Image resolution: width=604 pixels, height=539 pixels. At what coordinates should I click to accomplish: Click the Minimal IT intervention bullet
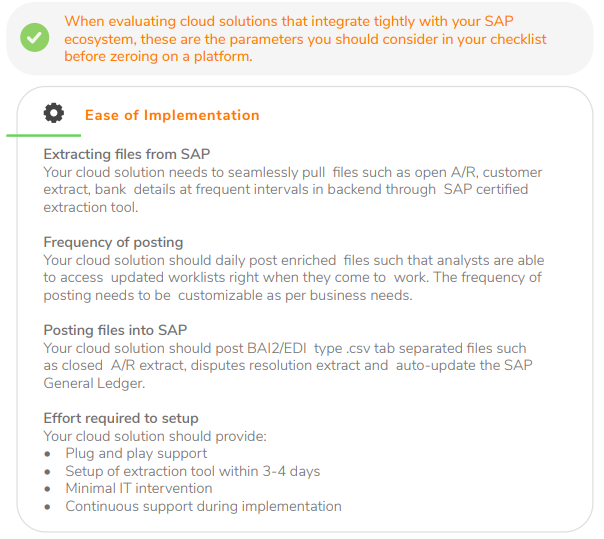click(139, 488)
